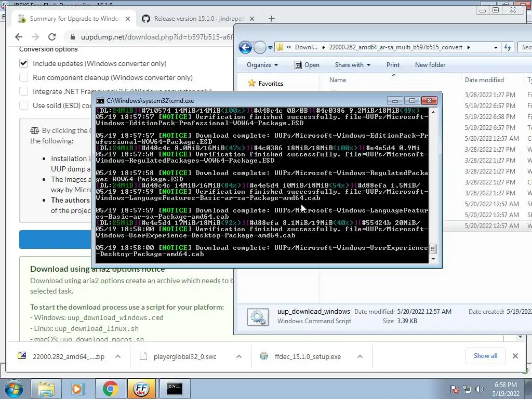Click the folder icon in Explorer address bar
Image resolution: width=532 pixels, height=399 pixels.
280,47
